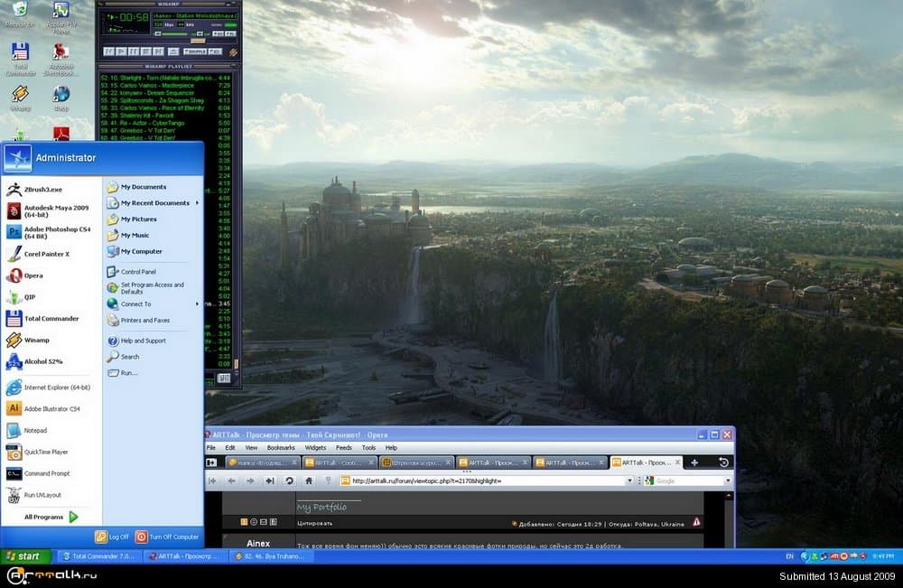Open the Feeds menu in Opera
The image size is (903, 588).
coord(344,447)
